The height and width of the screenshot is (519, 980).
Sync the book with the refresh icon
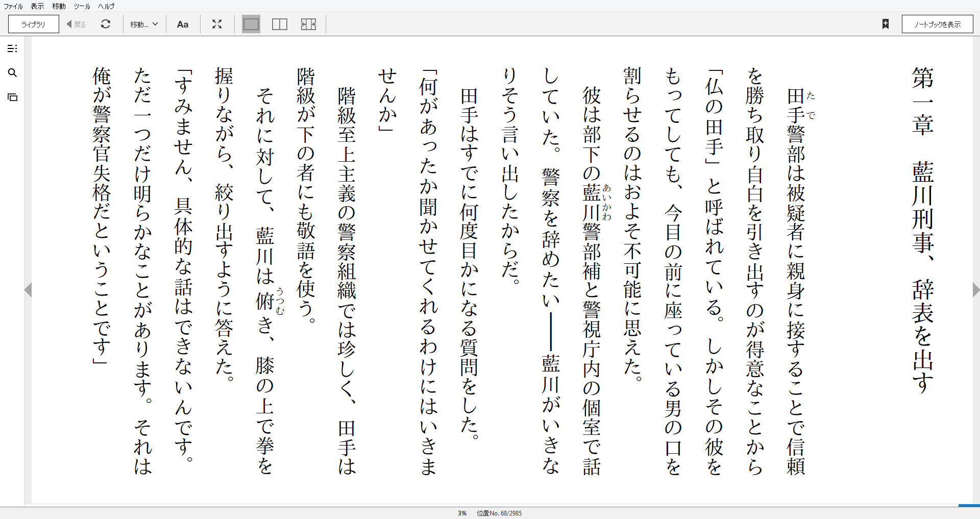pos(106,24)
